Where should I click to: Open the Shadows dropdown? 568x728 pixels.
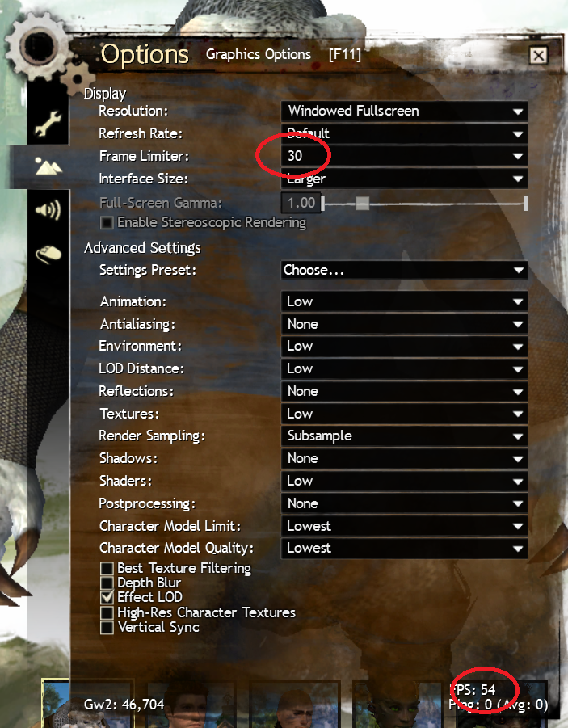pos(404,459)
